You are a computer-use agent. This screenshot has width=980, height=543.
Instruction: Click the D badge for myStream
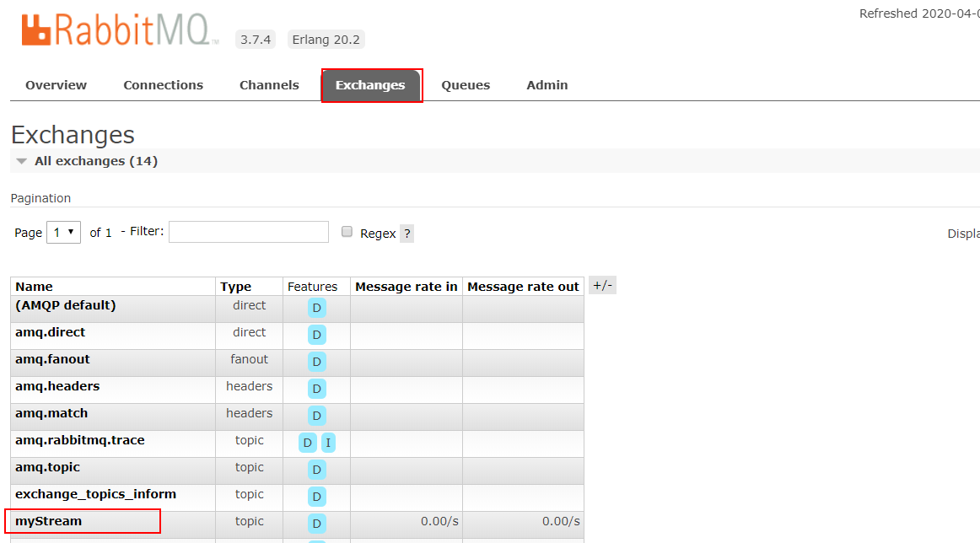click(x=317, y=524)
